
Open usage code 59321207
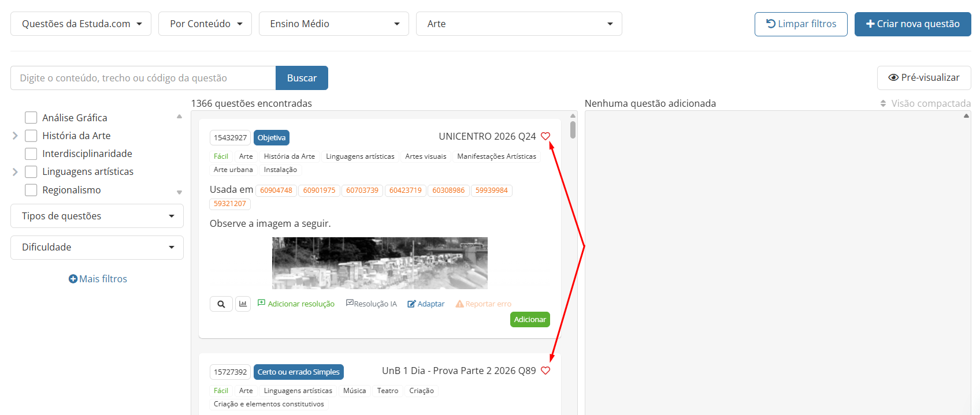tap(230, 204)
